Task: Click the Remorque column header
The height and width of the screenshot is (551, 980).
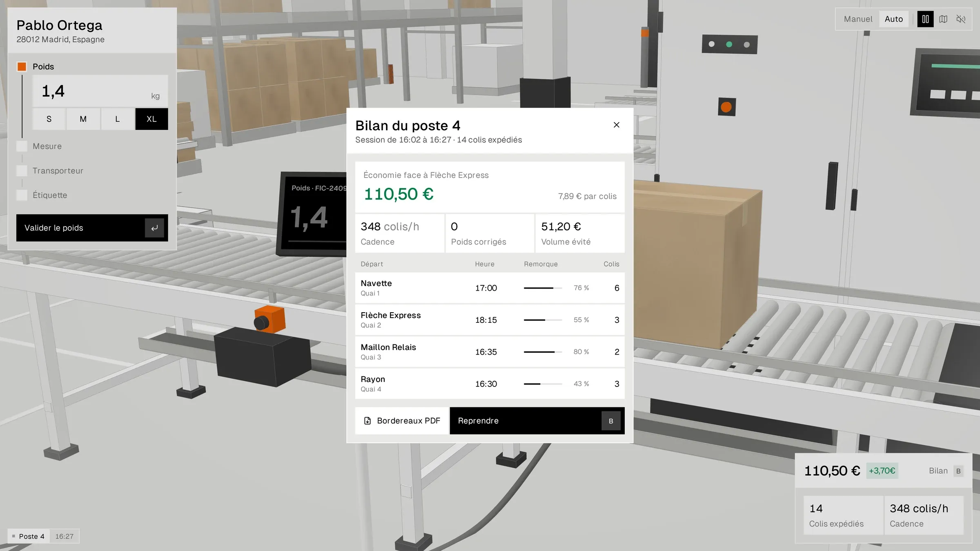Action: (541, 264)
